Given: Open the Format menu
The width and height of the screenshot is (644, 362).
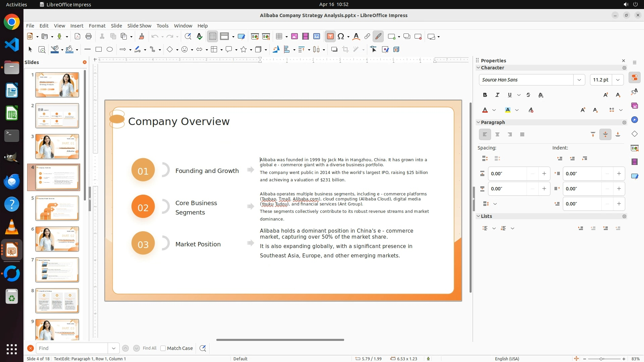Looking at the screenshot, I should click(97, 25).
